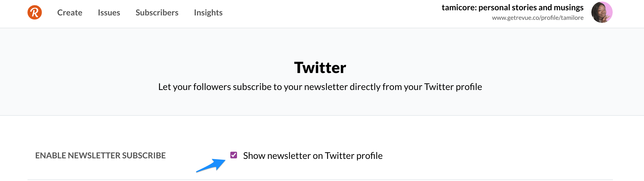This screenshot has width=644, height=181.
Task: View the Insights tab
Action: tap(208, 13)
